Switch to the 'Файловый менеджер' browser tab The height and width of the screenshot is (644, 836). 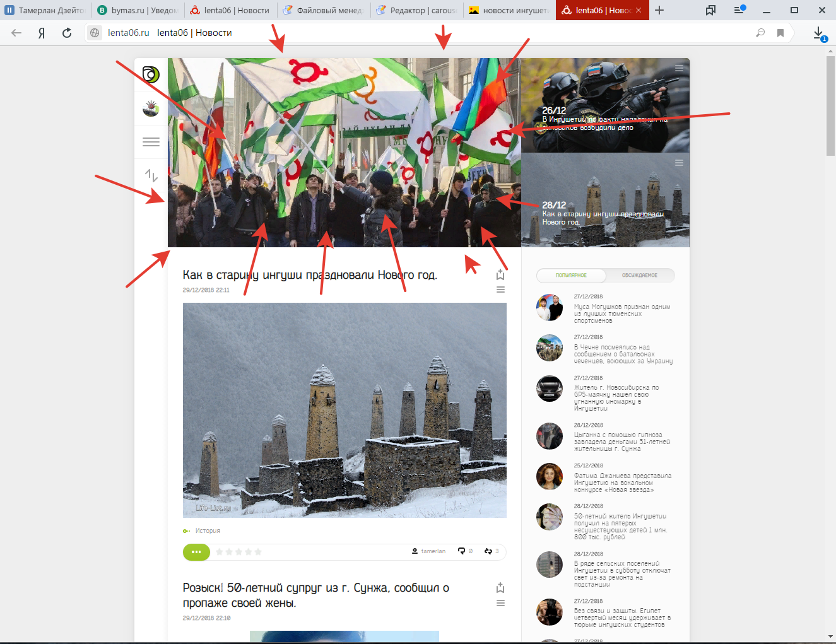pyautogui.click(x=323, y=10)
